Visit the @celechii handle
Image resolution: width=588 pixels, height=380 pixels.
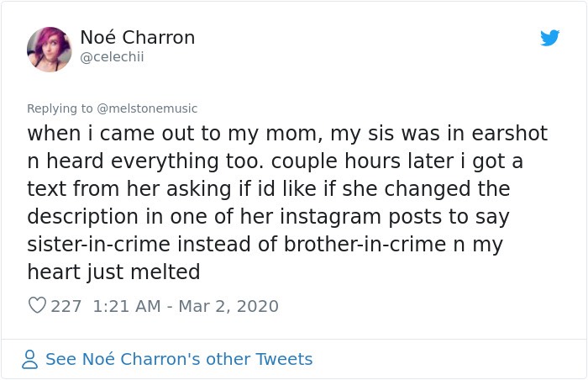pos(112,57)
